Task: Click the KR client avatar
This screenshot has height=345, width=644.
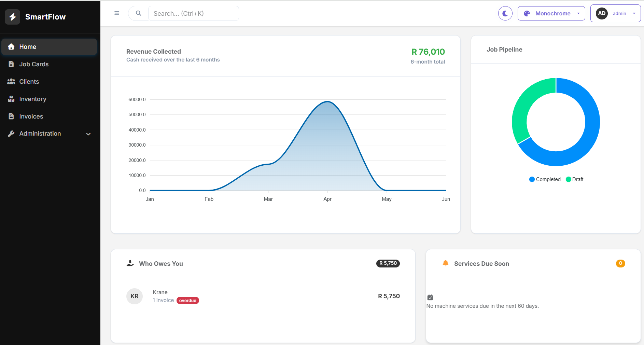Action: pyautogui.click(x=135, y=296)
